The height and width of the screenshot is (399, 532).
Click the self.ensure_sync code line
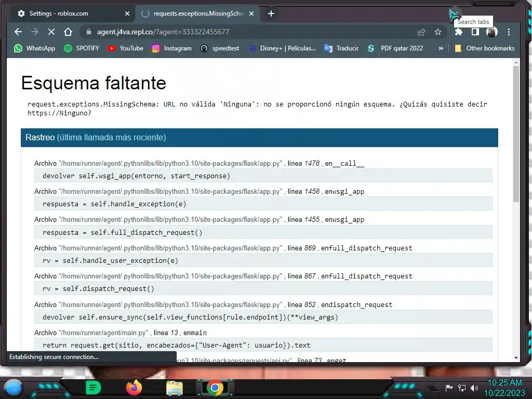[x=263, y=317]
